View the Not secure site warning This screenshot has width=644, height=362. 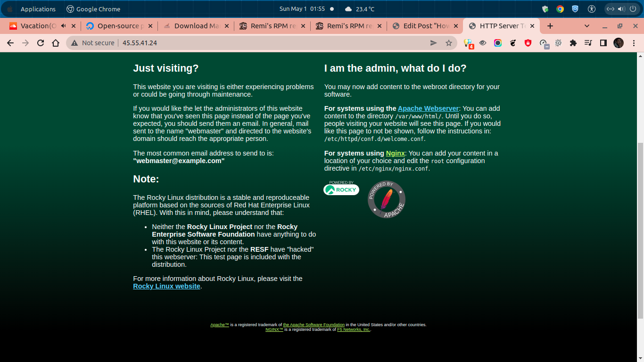coord(93,43)
